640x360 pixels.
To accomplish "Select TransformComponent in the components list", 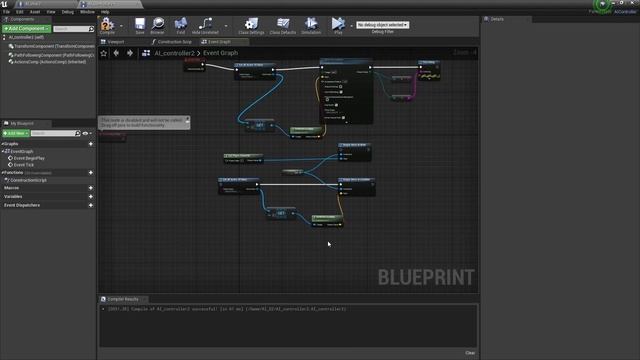I will [52, 47].
